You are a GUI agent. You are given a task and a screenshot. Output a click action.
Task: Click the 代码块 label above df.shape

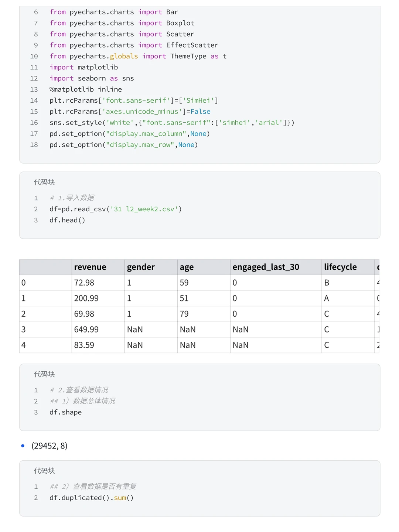(44, 374)
